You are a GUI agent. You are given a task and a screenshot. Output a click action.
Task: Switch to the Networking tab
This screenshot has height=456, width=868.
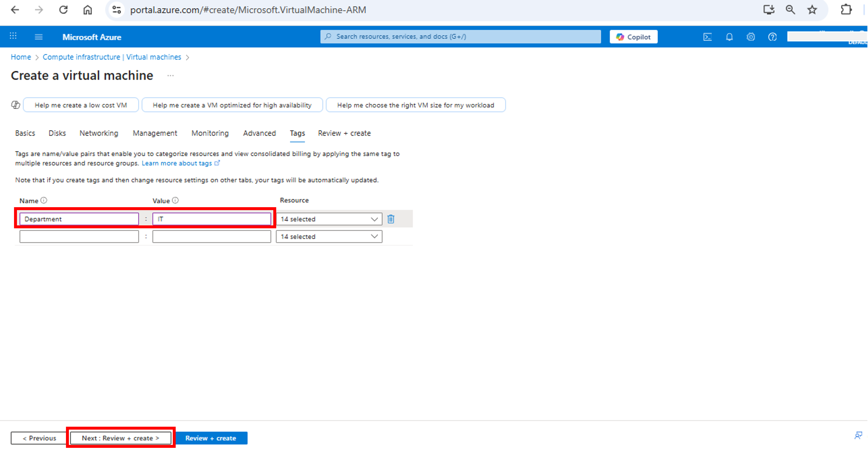tap(98, 133)
